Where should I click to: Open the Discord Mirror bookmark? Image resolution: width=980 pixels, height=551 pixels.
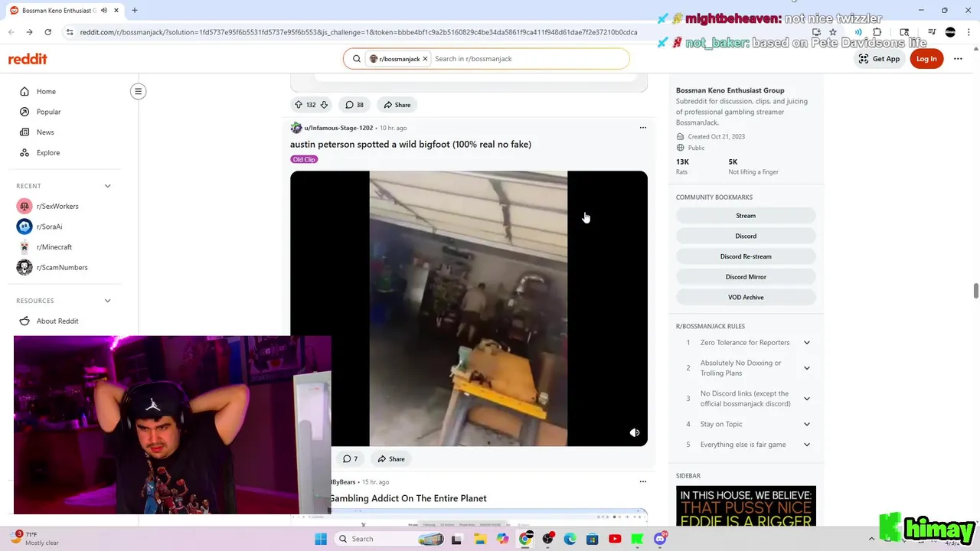tap(746, 277)
